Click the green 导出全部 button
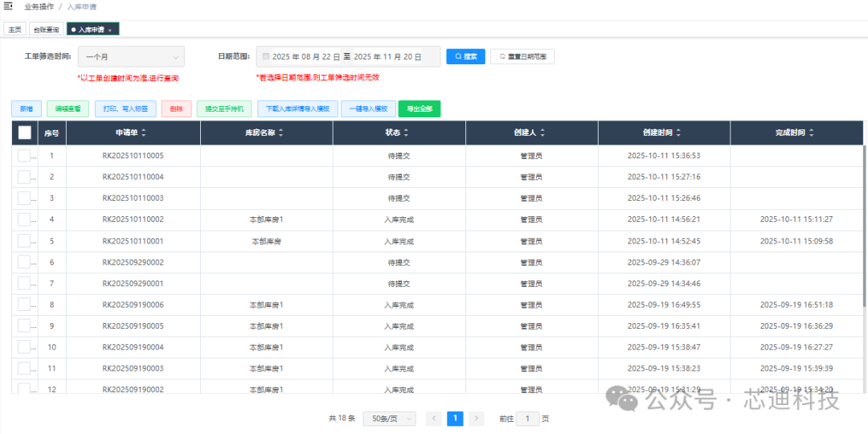 pos(419,109)
